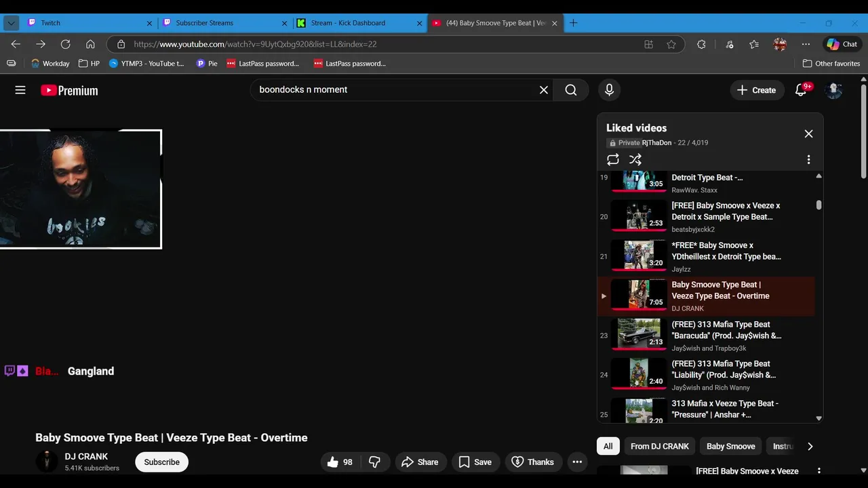Open Workday bookmark
Screen dimensions: 868x488
pos(50,63)
